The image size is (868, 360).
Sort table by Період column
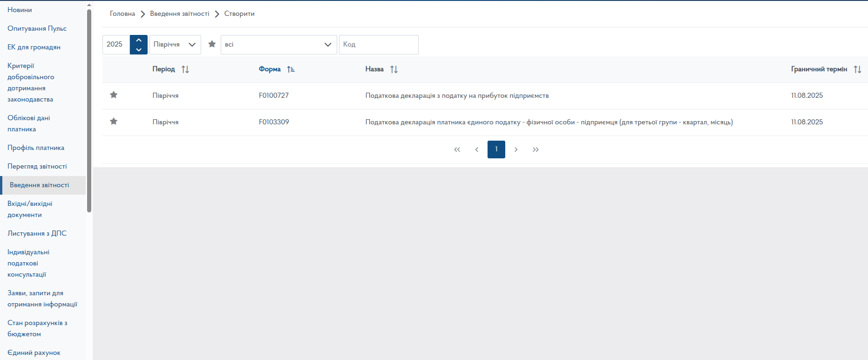click(185, 69)
